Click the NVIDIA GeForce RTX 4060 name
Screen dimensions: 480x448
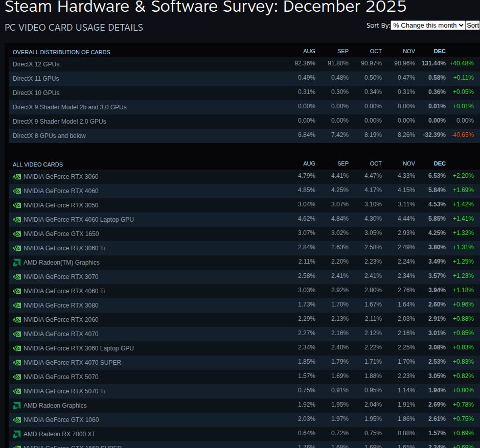pyautogui.click(x=61, y=191)
